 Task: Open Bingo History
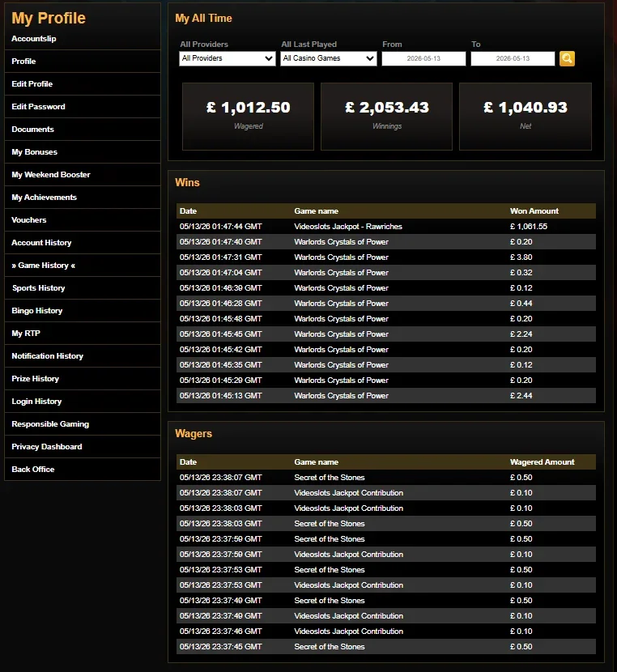coord(83,311)
